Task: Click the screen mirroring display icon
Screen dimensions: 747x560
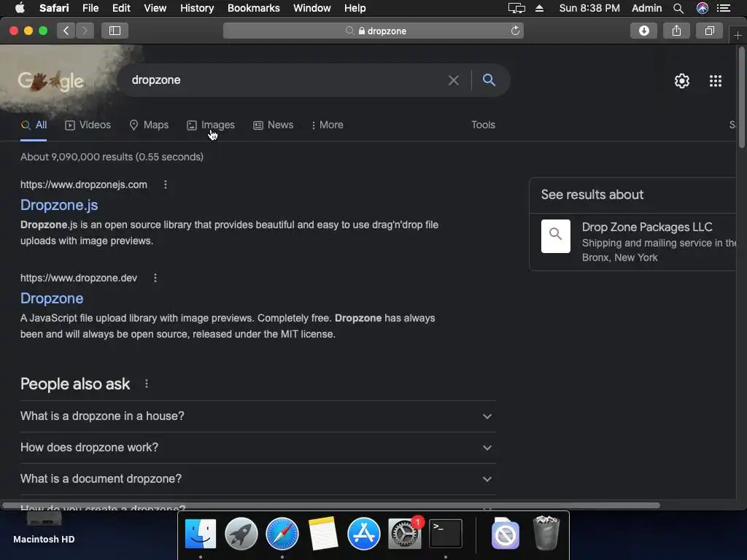Action: click(516, 8)
